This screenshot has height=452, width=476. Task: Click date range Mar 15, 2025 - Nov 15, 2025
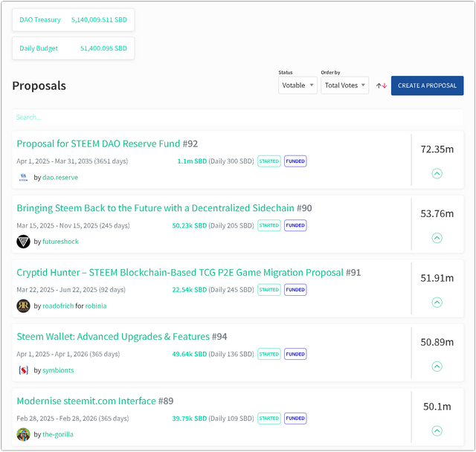[x=73, y=225]
